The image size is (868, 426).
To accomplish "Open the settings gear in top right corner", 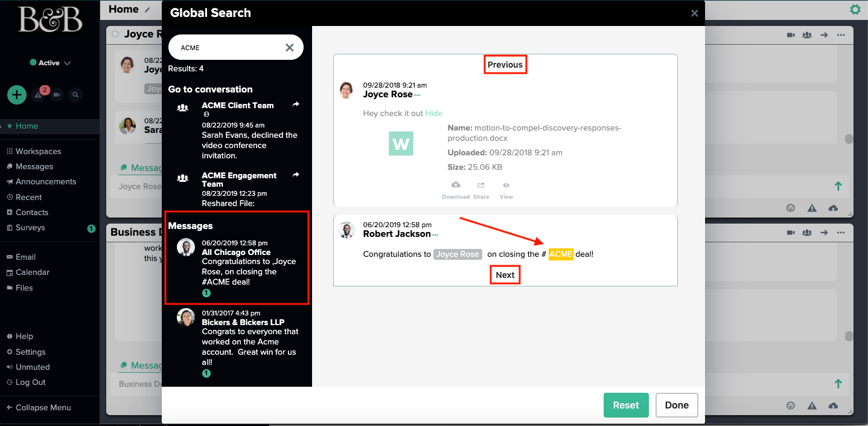I will 855,9.
